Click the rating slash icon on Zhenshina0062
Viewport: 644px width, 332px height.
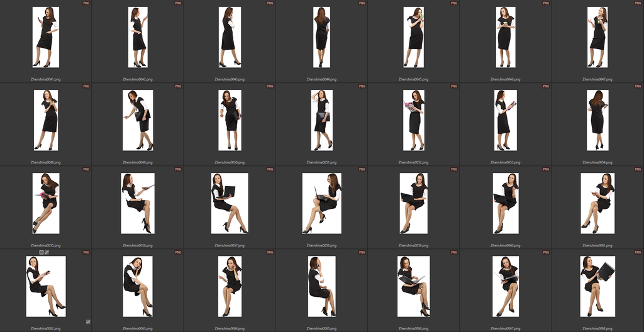click(47, 252)
